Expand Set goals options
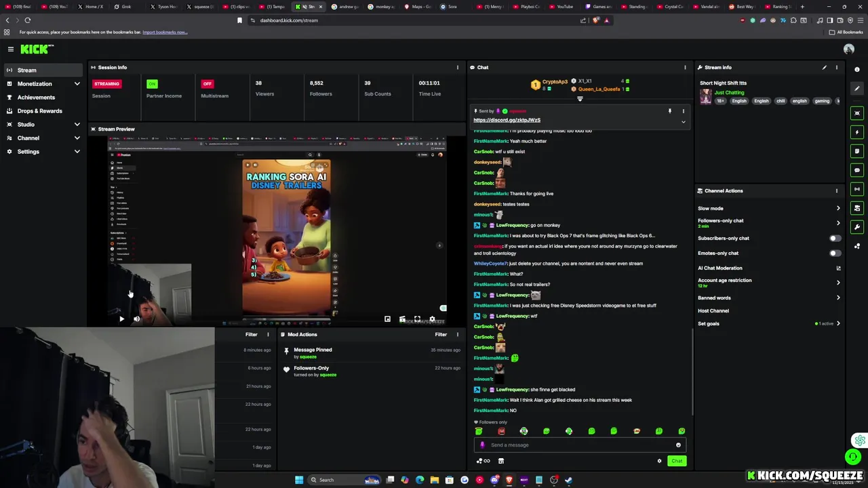The height and width of the screenshot is (488, 868). (x=838, y=323)
